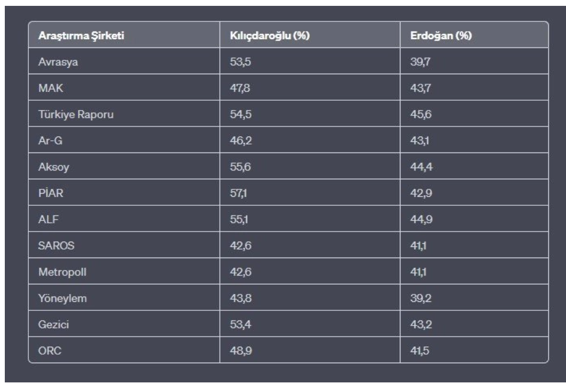The height and width of the screenshot is (392, 566).
Task: Select the 39,7 Erdoğan value for Avrasya
Action: point(420,62)
